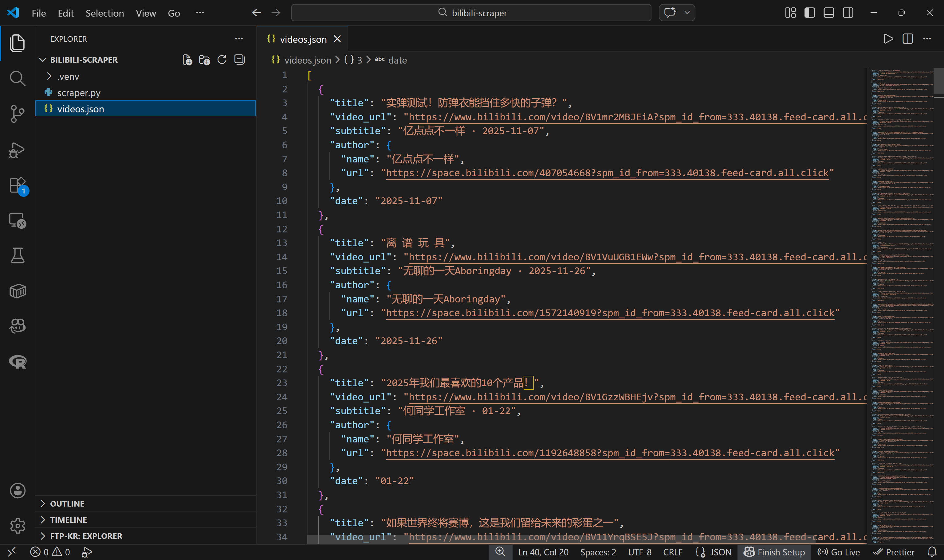Create a new file in Explorer
Viewport: 944px width, 560px height.
tap(187, 59)
